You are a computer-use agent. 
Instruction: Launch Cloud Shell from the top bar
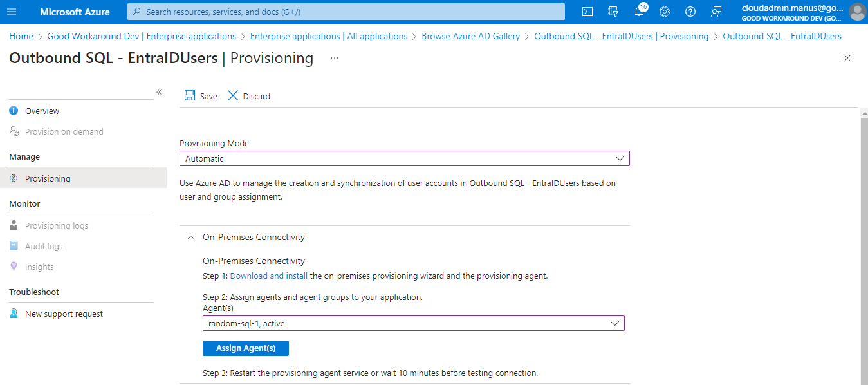587,12
